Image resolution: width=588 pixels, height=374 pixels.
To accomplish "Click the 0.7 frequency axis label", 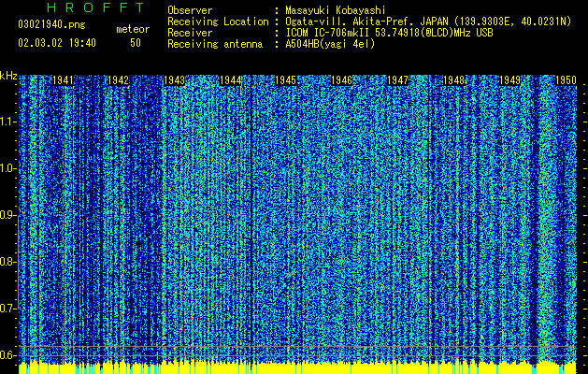I will [x=8, y=309].
